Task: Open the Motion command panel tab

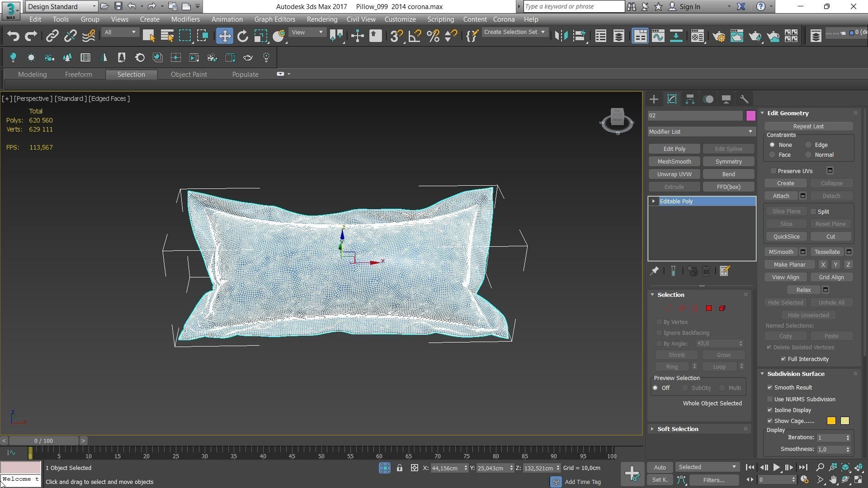Action: coord(708,99)
